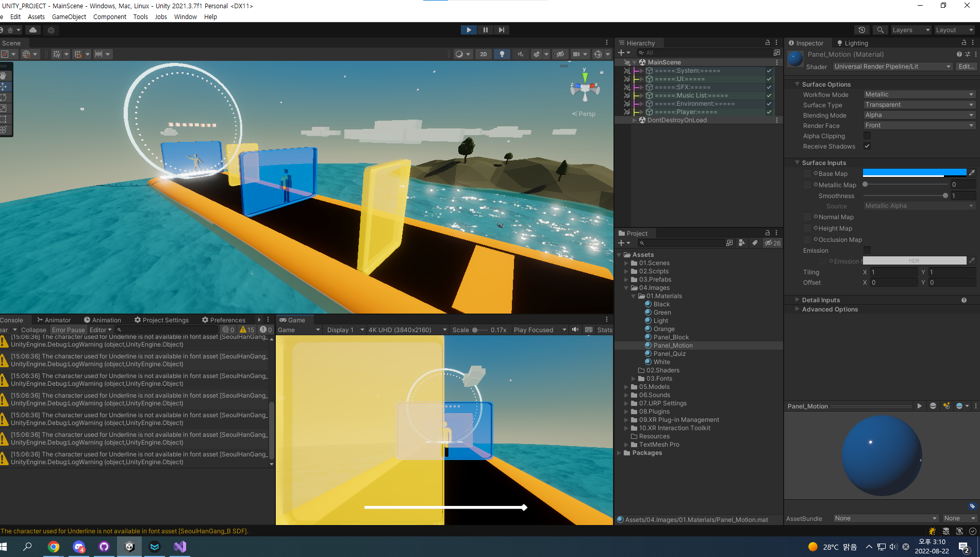
Task: Switch to the Animator tab
Action: tap(54, 320)
